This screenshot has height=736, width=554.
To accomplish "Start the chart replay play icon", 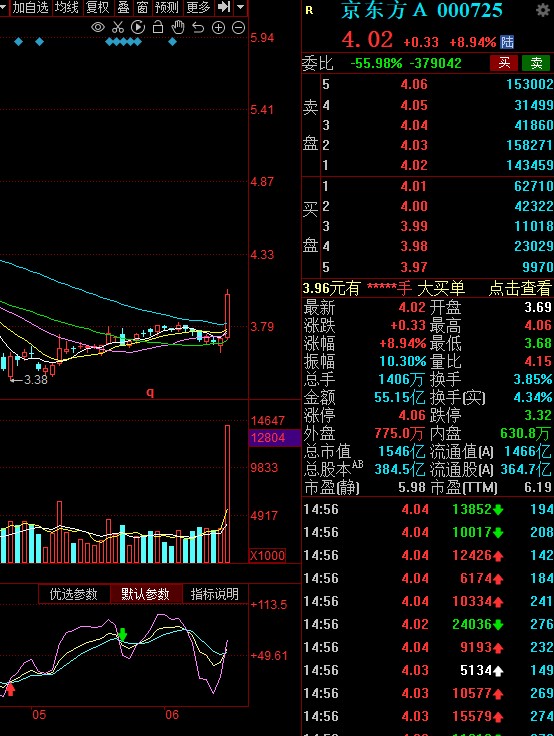I will click(138, 27).
